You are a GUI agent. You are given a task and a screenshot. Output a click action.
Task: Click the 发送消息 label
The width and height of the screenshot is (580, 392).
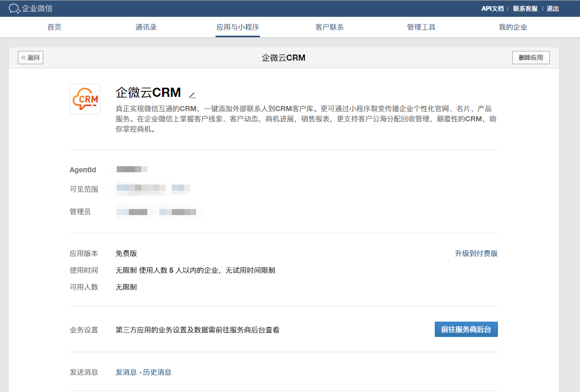click(x=84, y=372)
